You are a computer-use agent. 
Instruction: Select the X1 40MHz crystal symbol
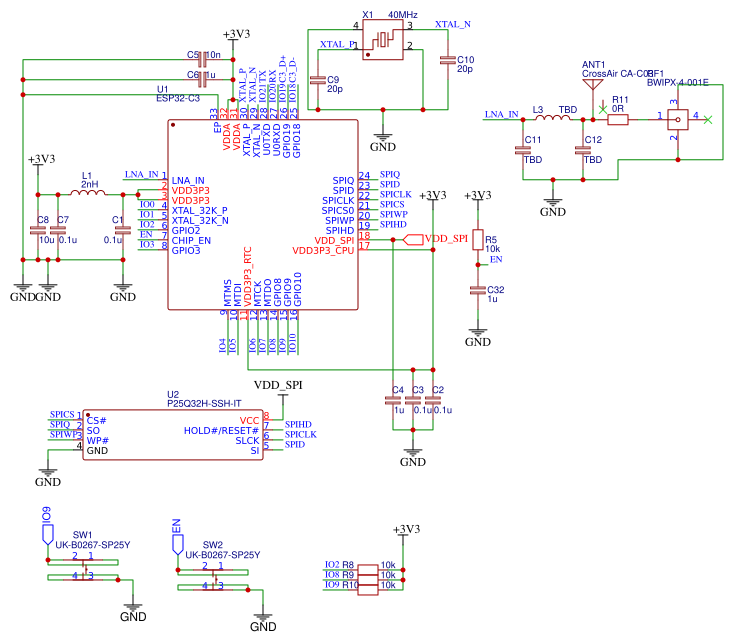[x=383, y=39]
